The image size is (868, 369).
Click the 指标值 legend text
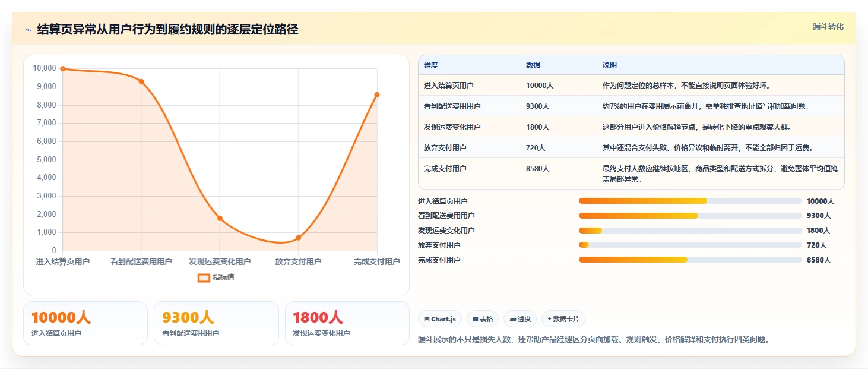click(x=224, y=277)
